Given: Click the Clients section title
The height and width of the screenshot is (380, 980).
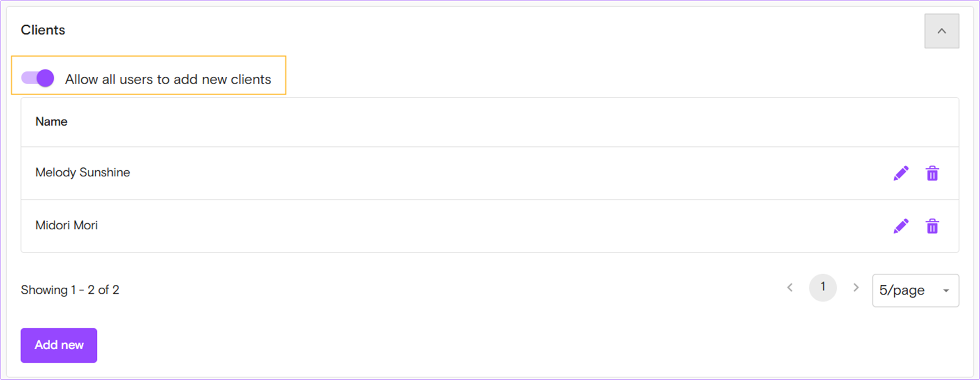Looking at the screenshot, I should coord(43,30).
